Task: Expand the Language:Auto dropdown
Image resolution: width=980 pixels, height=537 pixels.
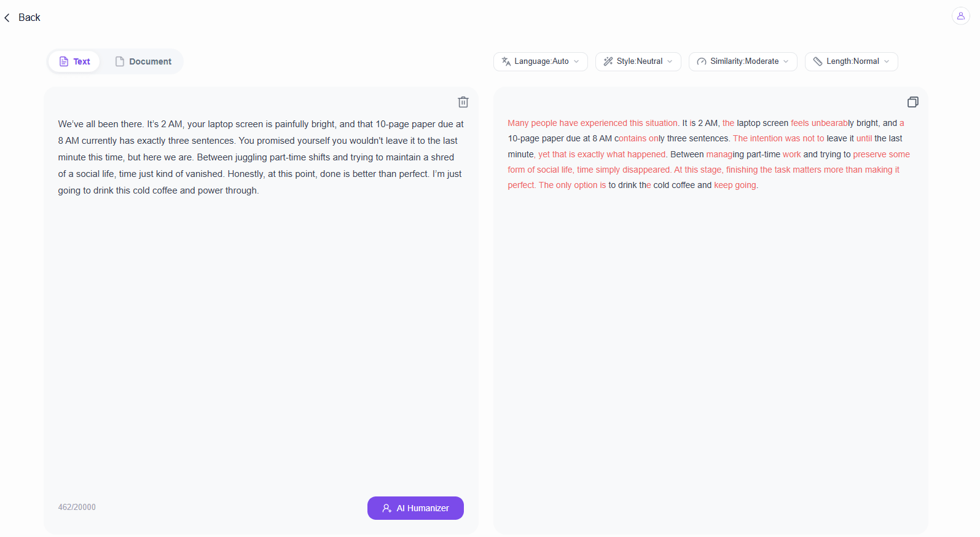Action: pos(541,61)
